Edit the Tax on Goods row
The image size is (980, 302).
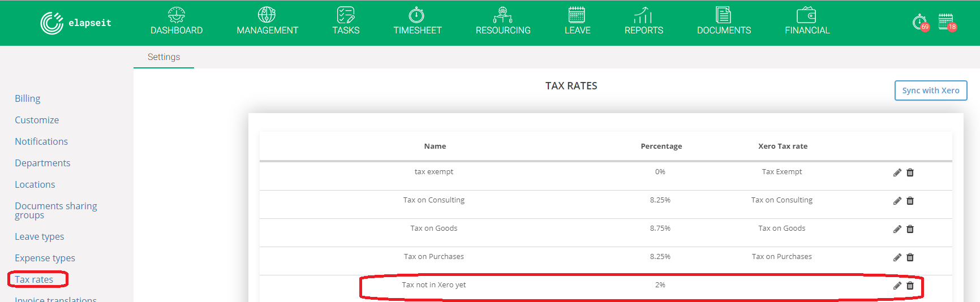click(x=897, y=229)
